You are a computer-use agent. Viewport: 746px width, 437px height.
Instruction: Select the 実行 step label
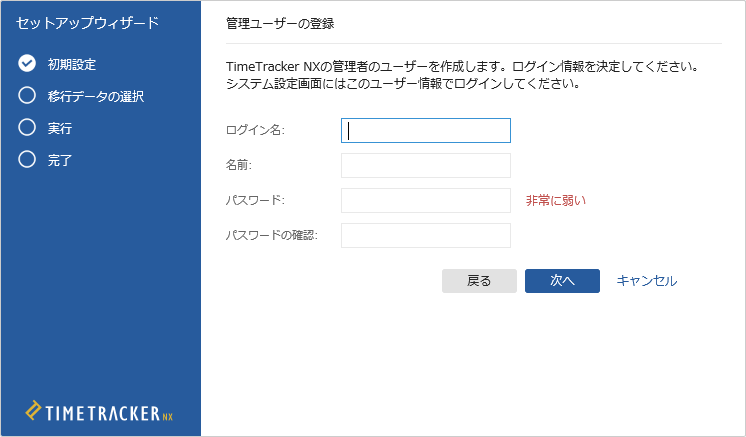tap(60, 128)
